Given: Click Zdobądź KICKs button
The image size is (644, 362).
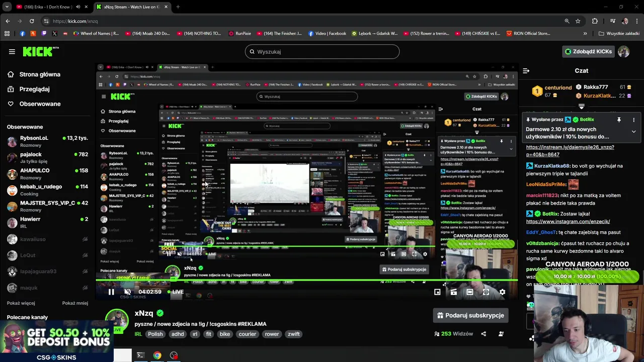Looking at the screenshot, I should tap(588, 51).
